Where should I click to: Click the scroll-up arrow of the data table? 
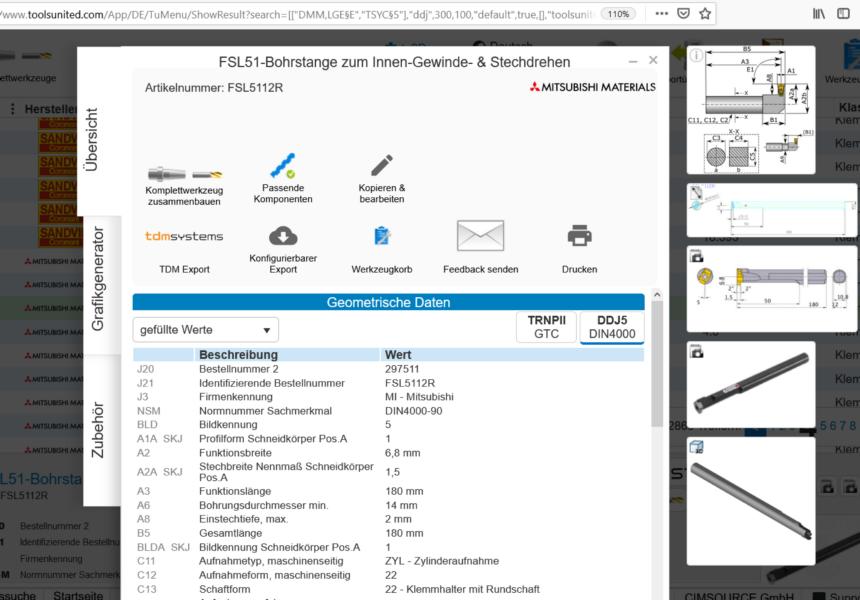[x=657, y=295]
